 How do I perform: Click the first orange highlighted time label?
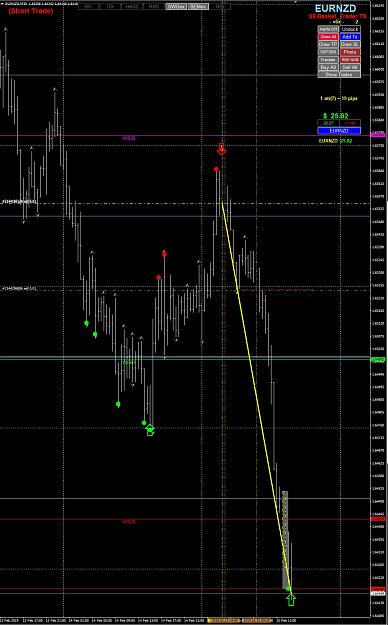pyautogui.click(x=223, y=620)
